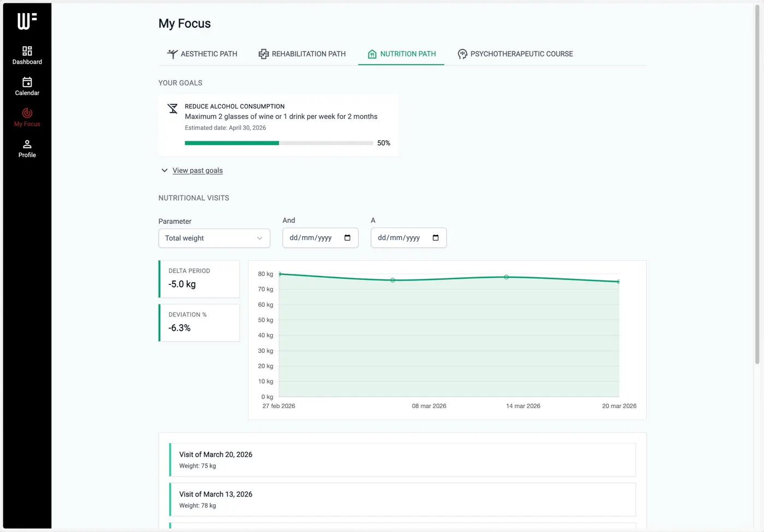Click the Calendar label in sidebar
This screenshot has width=764, height=532.
click(27, 93)
